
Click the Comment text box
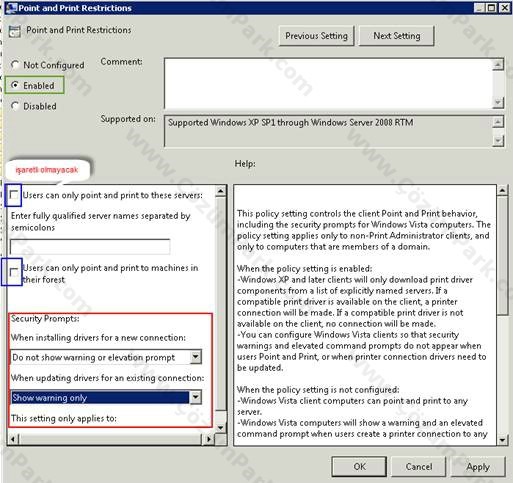coord(328,83)
